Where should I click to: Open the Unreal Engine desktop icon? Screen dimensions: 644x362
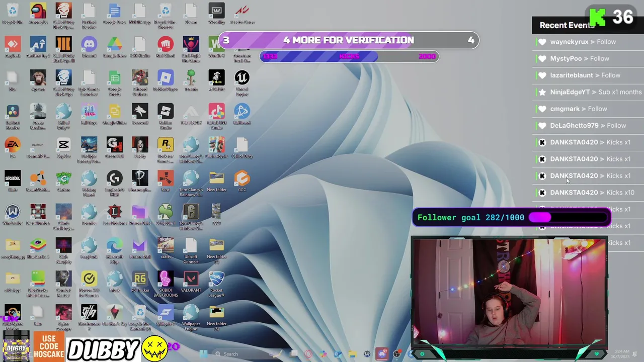[x=242, y=83]
